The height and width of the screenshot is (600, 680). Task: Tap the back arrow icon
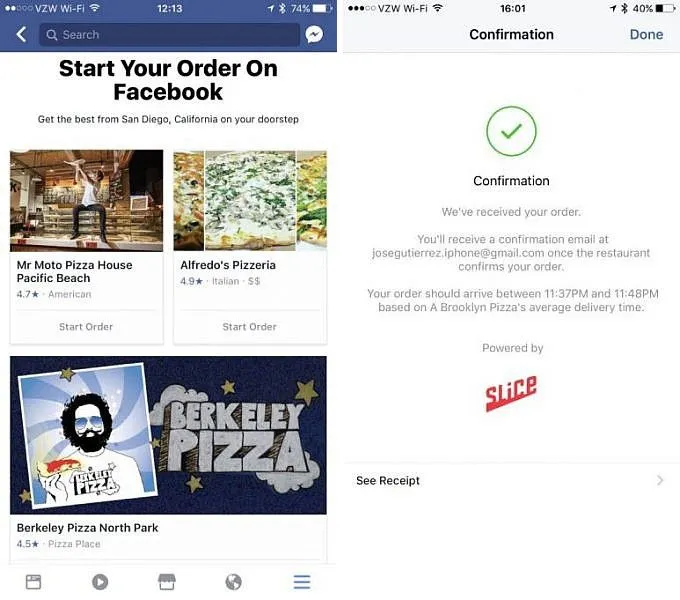(21, 34)
